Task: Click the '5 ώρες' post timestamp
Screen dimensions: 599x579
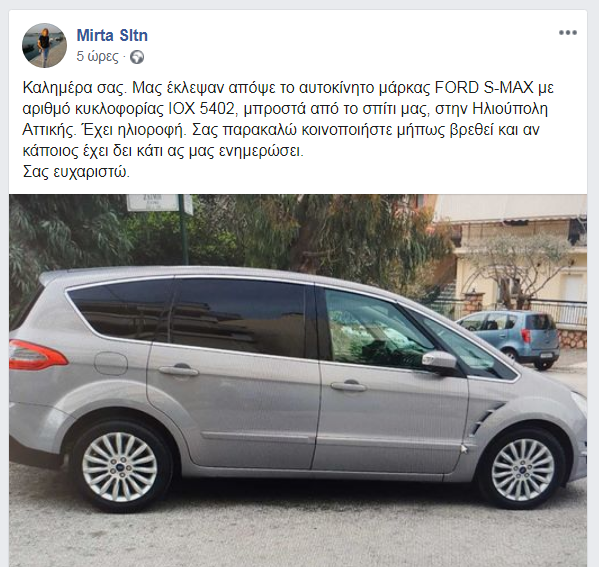Action: click(97, 57)
